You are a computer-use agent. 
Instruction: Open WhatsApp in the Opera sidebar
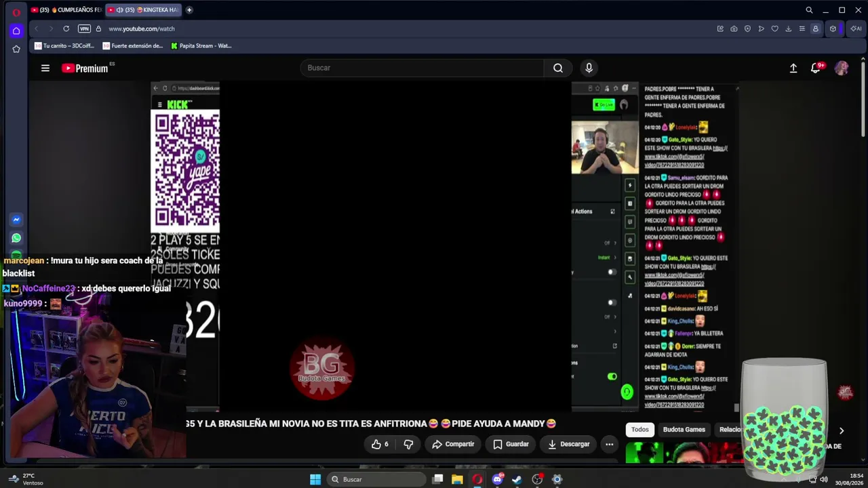[16, 238]
